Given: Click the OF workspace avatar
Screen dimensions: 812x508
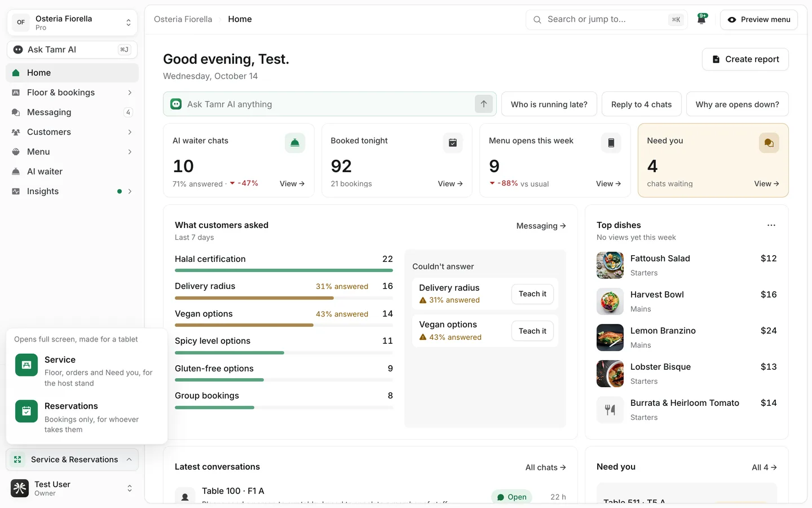Looking at the screenshot, I should [21, 23].
